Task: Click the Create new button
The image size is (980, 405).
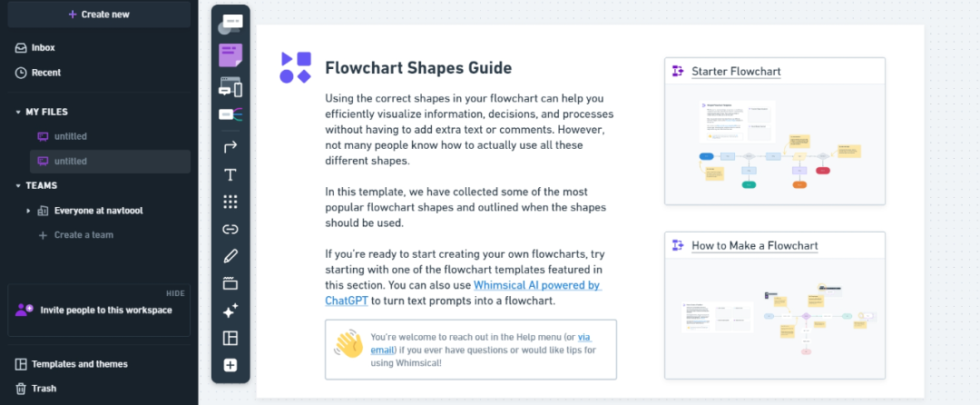Action: (99, 15)
